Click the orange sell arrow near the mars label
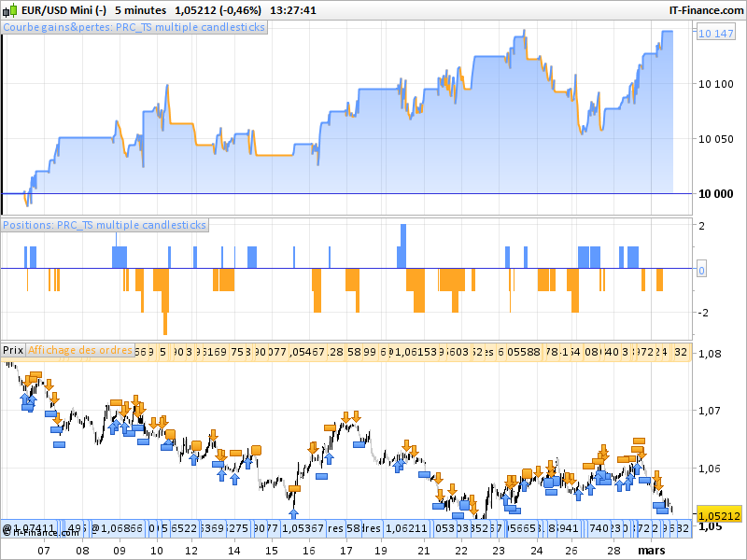This screenshot has height=560, width=747. 657,480
